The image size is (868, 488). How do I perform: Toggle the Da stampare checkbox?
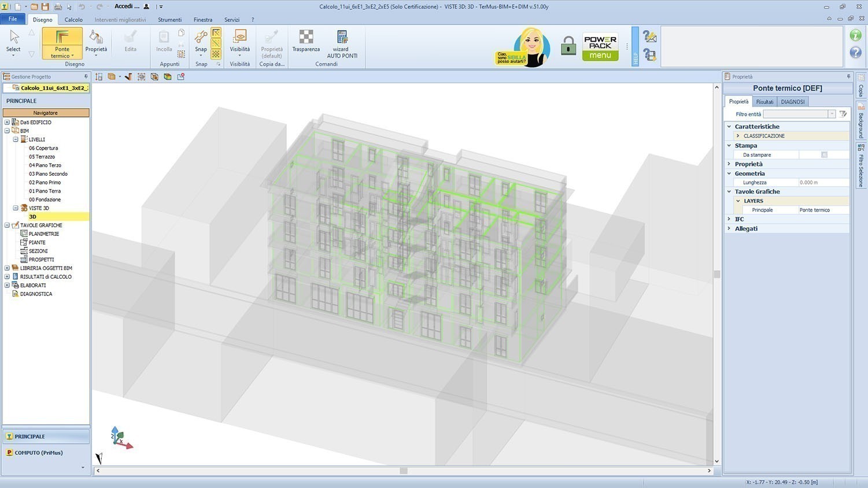(x=824, y=155)
